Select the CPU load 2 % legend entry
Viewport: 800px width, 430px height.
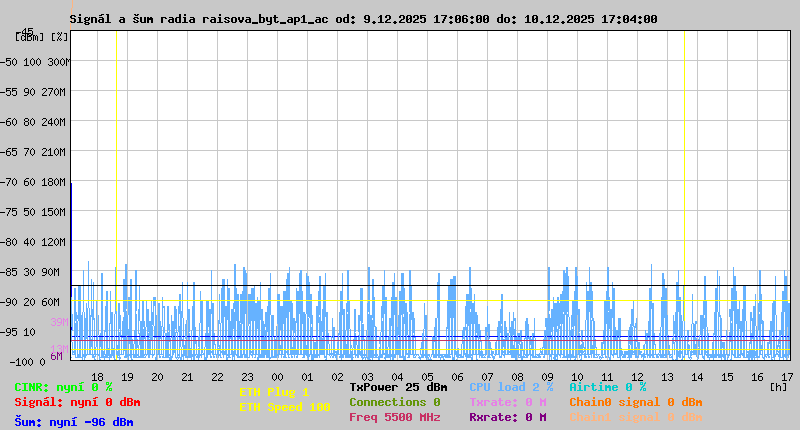coord(510,387)
